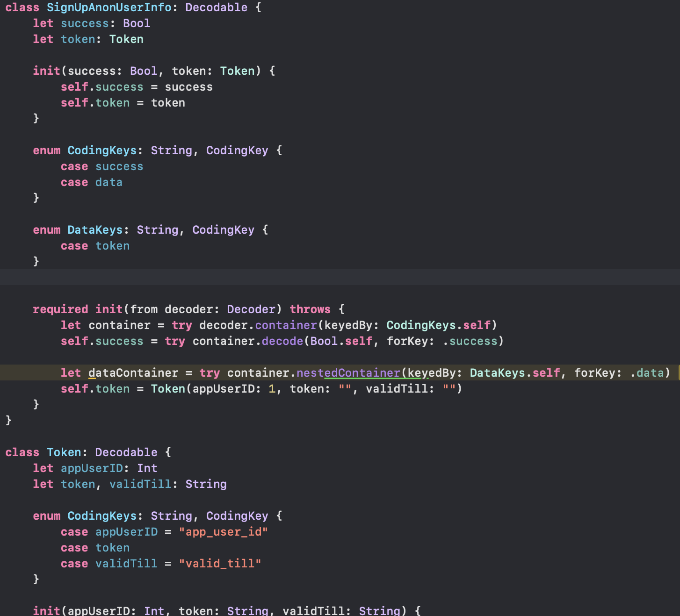Click numeric literal 1 after appUserID
This screenshot has height=616, width=680.
[272, 389]
